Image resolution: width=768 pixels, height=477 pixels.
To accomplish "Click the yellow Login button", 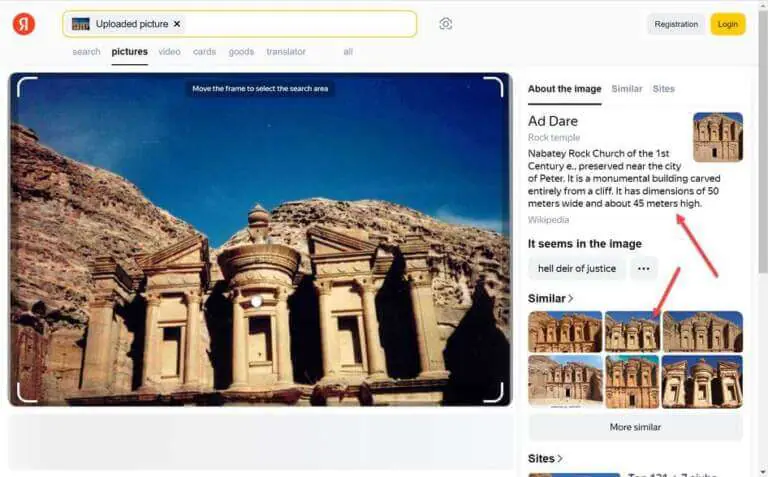I will click(727, 24).
